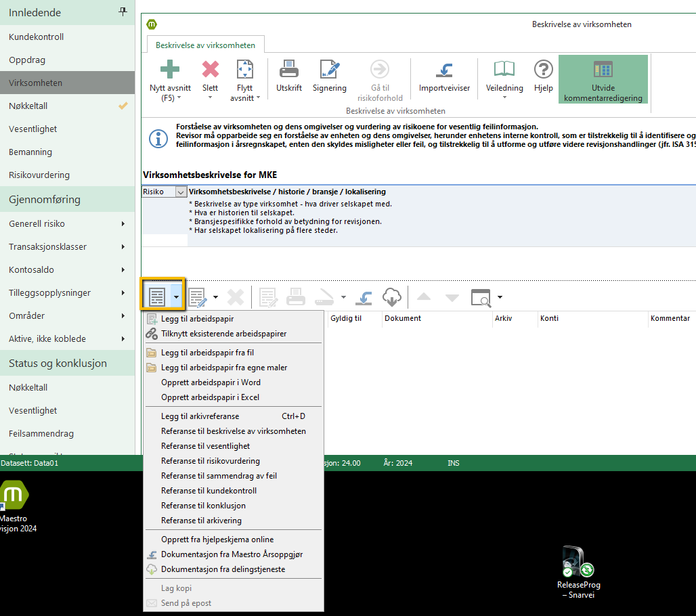This screenshot has height=616, width=696.
Task: Click the preview window magnifier icon
Action: [x=481, y=297]
